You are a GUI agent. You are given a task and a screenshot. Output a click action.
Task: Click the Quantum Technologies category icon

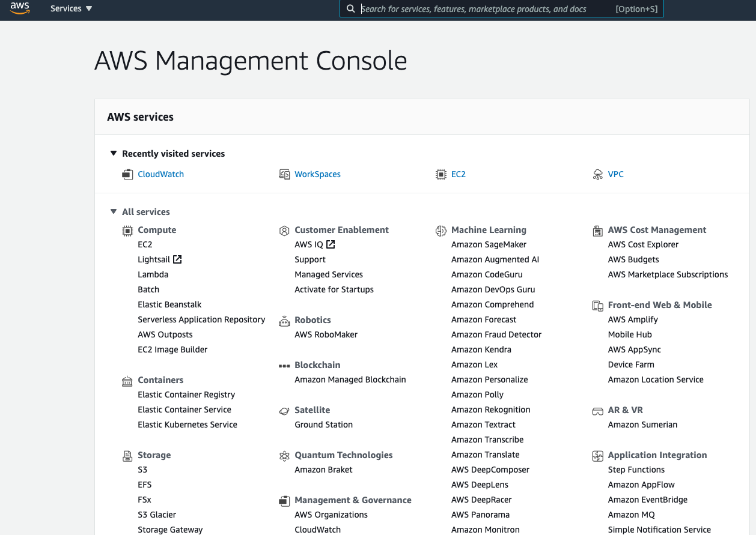[x=284, y=456]
